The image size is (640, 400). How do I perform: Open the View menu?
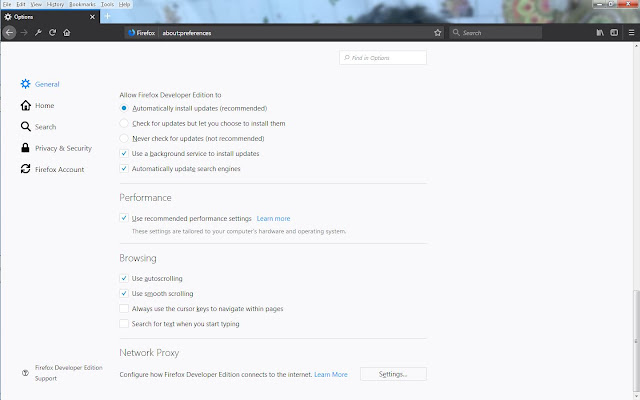tap(36, 4)
